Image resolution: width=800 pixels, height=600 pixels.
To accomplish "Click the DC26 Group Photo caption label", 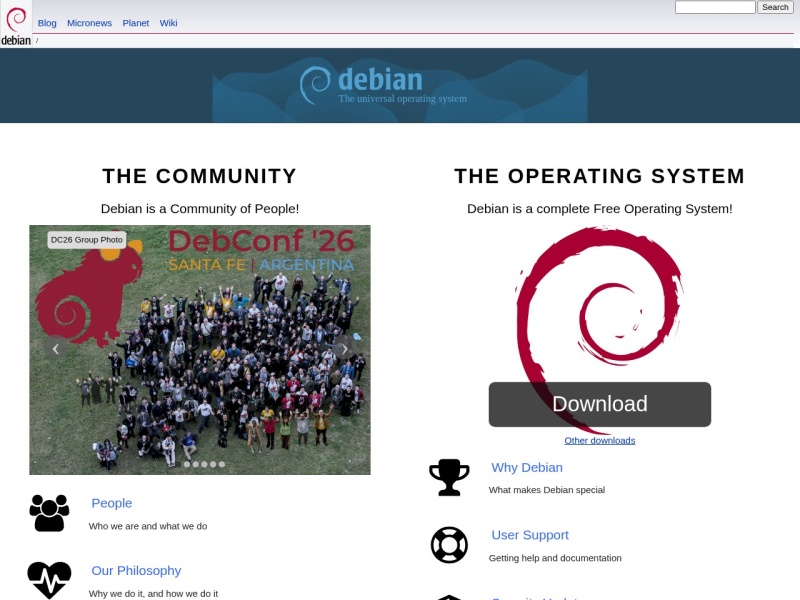I will click(x=87, y=240).
